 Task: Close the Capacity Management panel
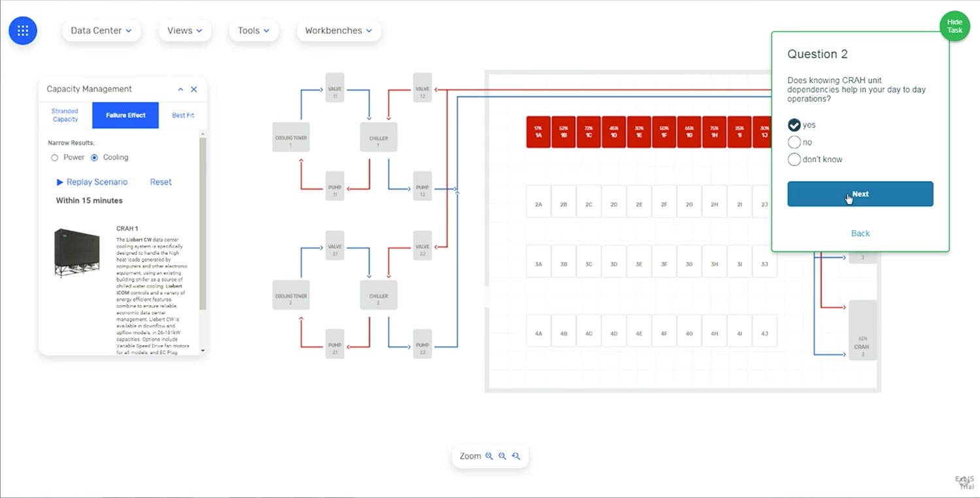[194, 90]
